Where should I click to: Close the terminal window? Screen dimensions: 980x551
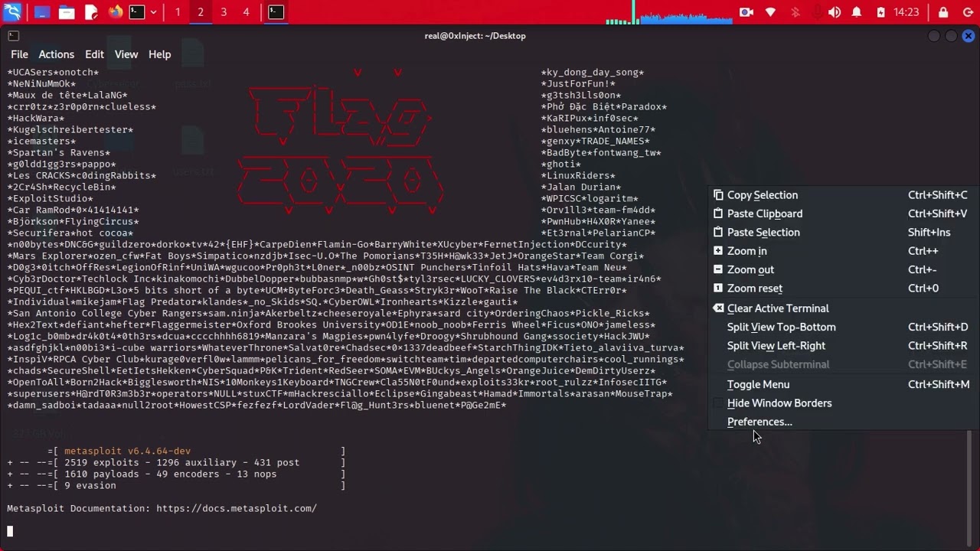tap(969, 36)
